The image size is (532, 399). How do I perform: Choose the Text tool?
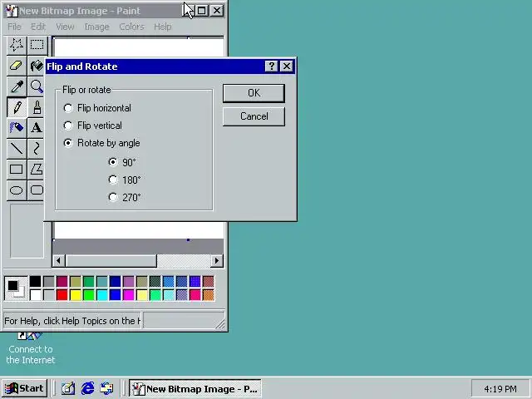coord(36,128)
